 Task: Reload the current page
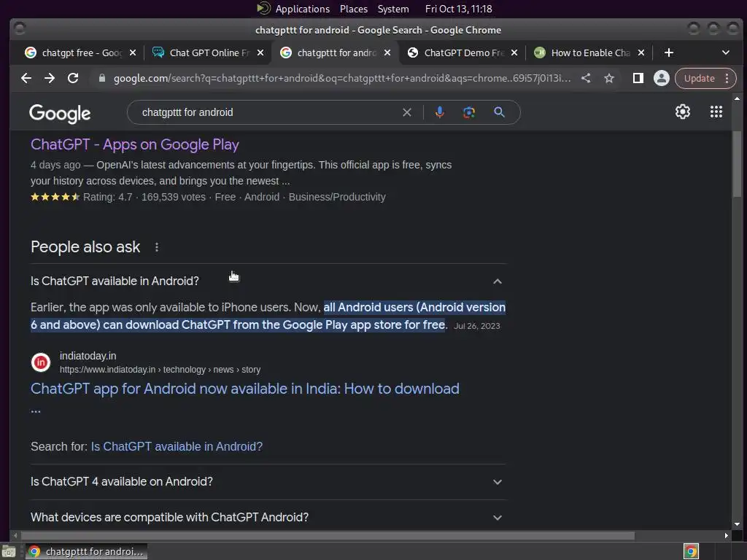coord(73,78)
